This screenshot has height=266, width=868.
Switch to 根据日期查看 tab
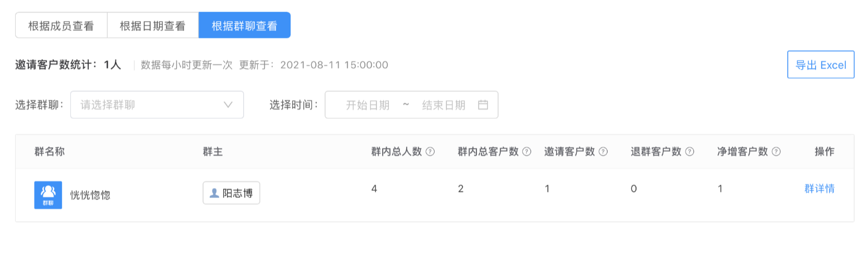(x=152, y=26)
